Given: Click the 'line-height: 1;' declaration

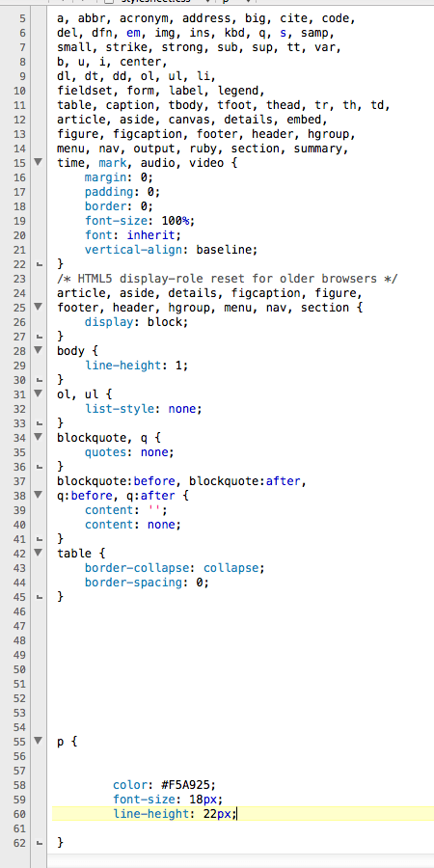Looking at the screenshot, I should (x=136, y=366).
